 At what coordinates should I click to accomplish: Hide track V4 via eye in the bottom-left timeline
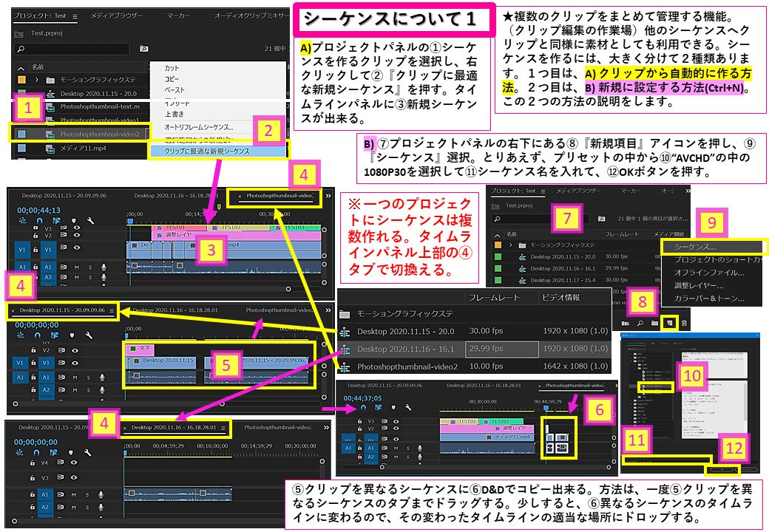pyautogui.click(x=73, y=462)
